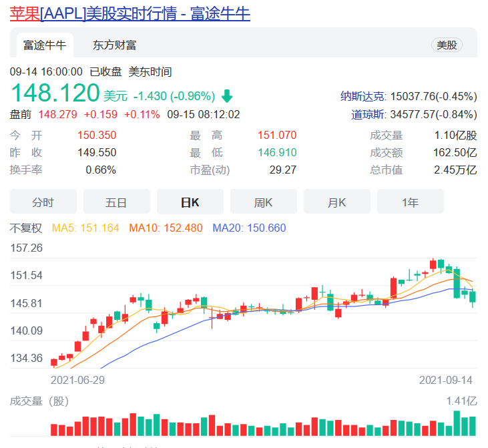The image size is (488, 448).
Task: Click the MA5: 151.164 indicator label
Action: tap(85, 228)
